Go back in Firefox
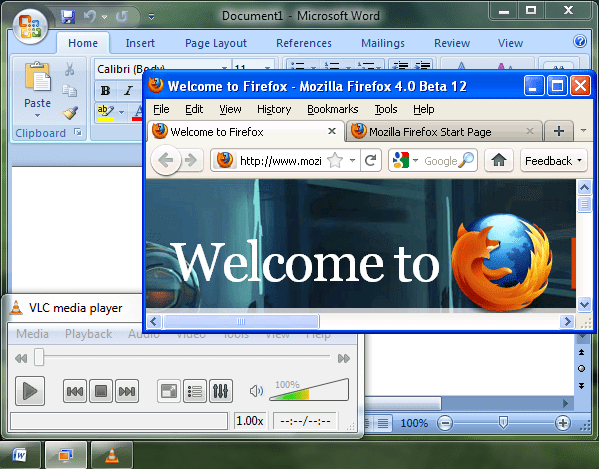Screen dimensions: 599x469 point(166,160)
